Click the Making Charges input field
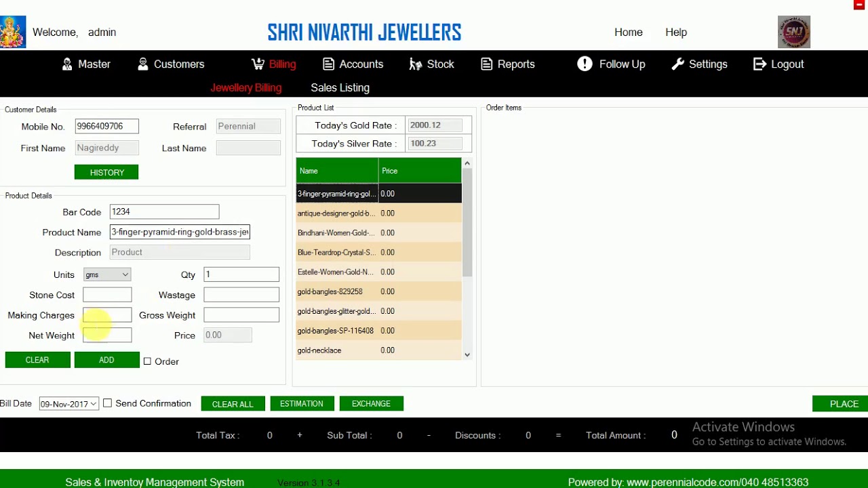868x488 pixels. [x=107, y=315]
